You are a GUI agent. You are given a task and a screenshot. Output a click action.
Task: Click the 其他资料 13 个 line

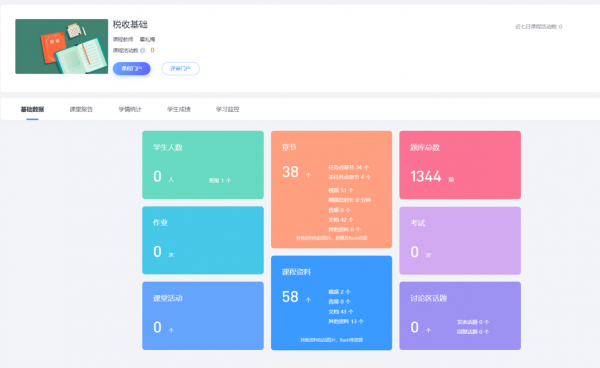click(x=346, y=321)
